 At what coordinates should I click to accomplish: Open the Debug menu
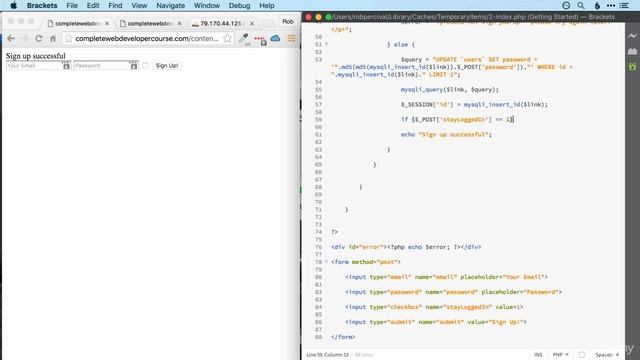click(239, 5)
